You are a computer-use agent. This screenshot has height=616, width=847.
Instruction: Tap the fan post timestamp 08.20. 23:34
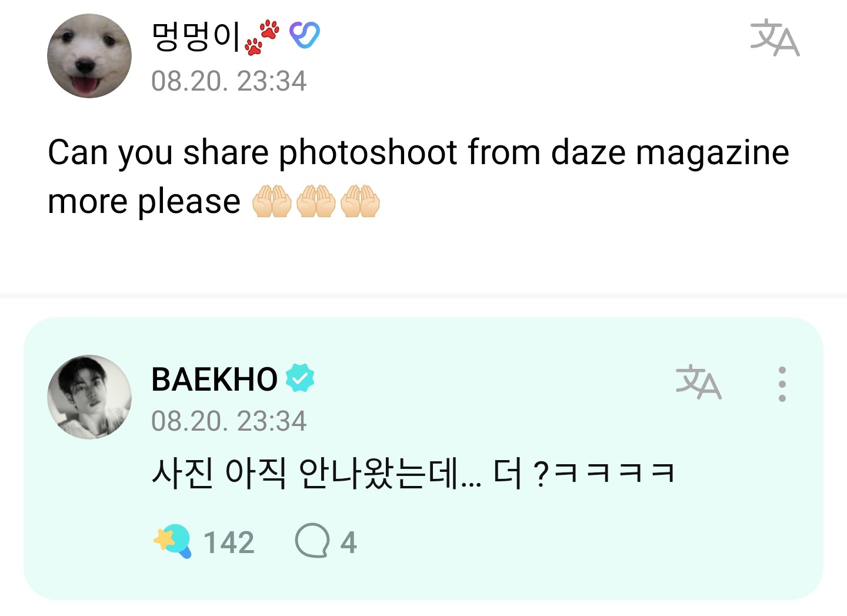[229, 81]
